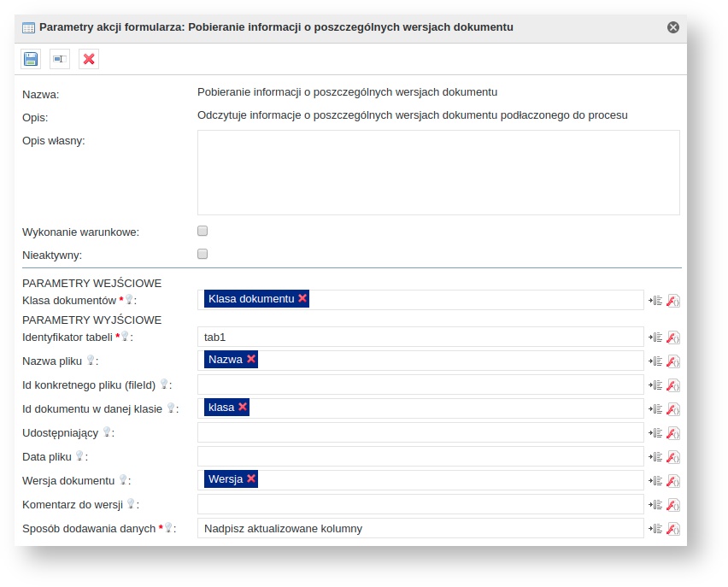This screenshot has width=728, height=587.
Task: Show hint bulb for Data pliku
Action: pyautogui.click(x=79, y=456)
